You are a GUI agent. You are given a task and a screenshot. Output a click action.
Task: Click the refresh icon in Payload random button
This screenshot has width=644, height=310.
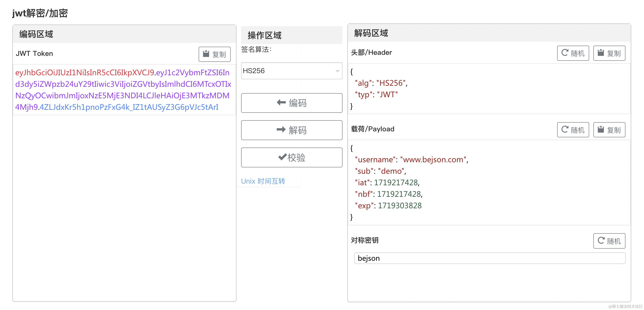click(565, 129)
